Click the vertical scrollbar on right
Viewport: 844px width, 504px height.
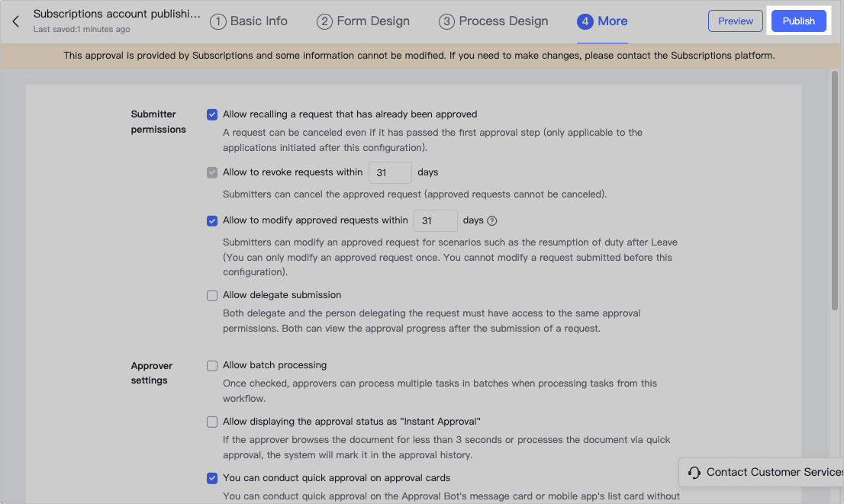click(834, 191)
